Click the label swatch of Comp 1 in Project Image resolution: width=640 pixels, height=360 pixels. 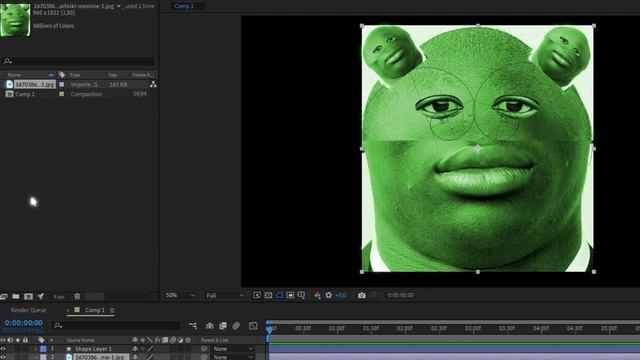click(62, 94)
